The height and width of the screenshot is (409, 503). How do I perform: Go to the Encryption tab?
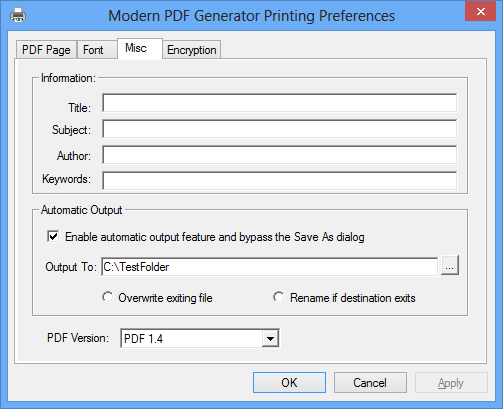pyautogui.click(x=191, y=50)
